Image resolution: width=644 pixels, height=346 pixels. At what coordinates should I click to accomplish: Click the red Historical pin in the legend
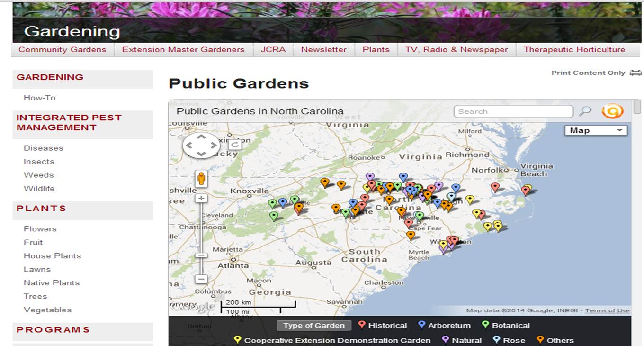[x=362, y=325]
